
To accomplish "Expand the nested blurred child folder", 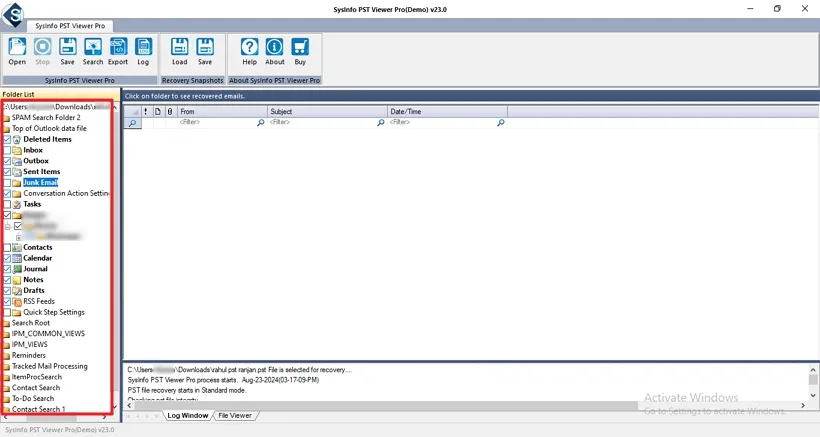I will click(18, 237).
